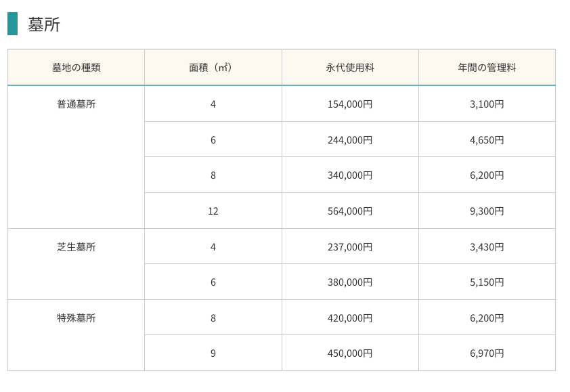Click the 6,970円 management fee cell
The image size is (570, 392).
point(487,353)
